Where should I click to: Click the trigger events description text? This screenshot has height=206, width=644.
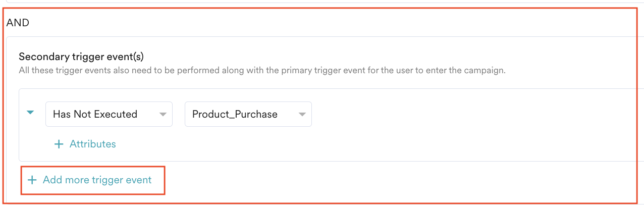[x=262, y=70]
